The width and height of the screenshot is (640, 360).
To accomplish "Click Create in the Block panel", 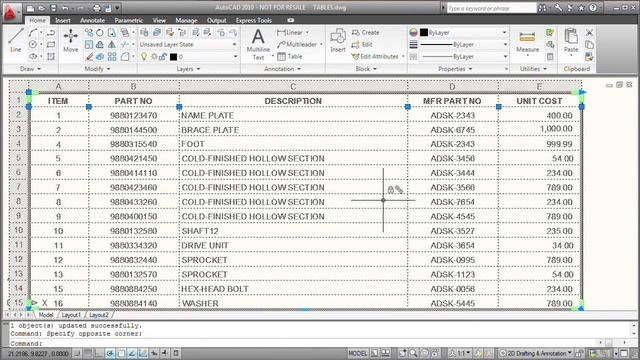I will (x=366, y=33).
